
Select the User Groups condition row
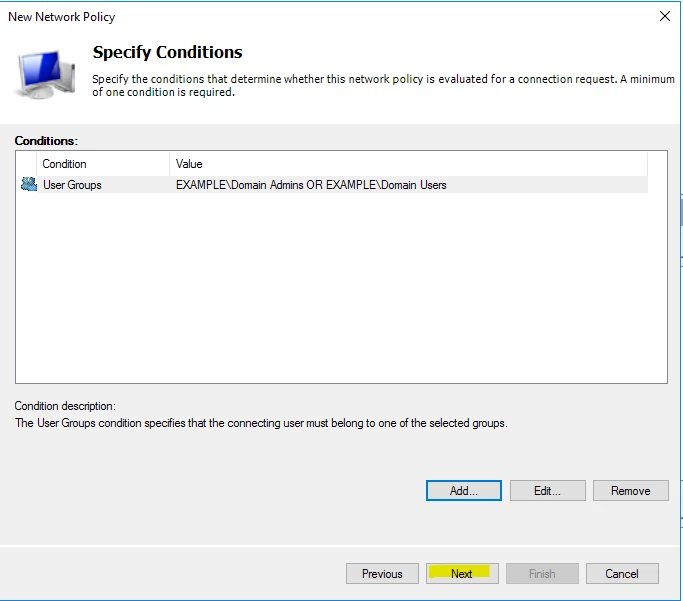tap(333, 185)
